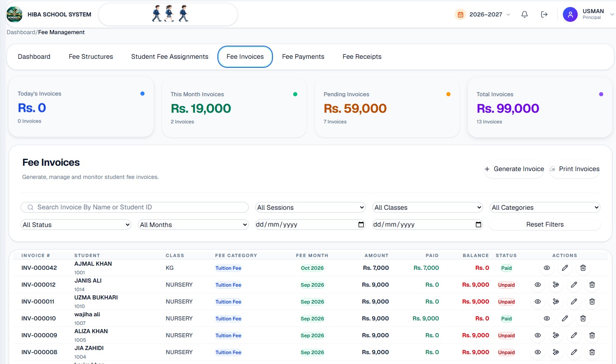Open the All Sessions dropdown

tap(310, 207)
